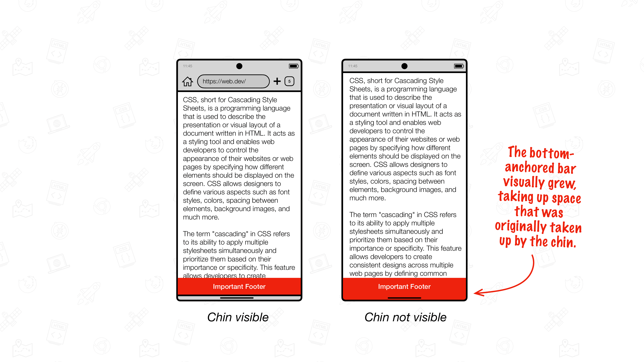Expand the browser navigation bar

tap(234, 81)
